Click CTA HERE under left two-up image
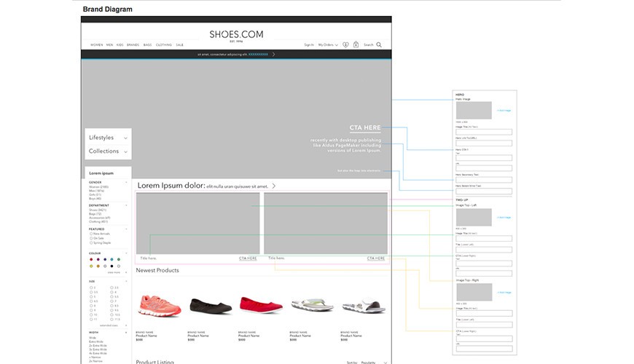634x364 pixels. tap(248, 258)
